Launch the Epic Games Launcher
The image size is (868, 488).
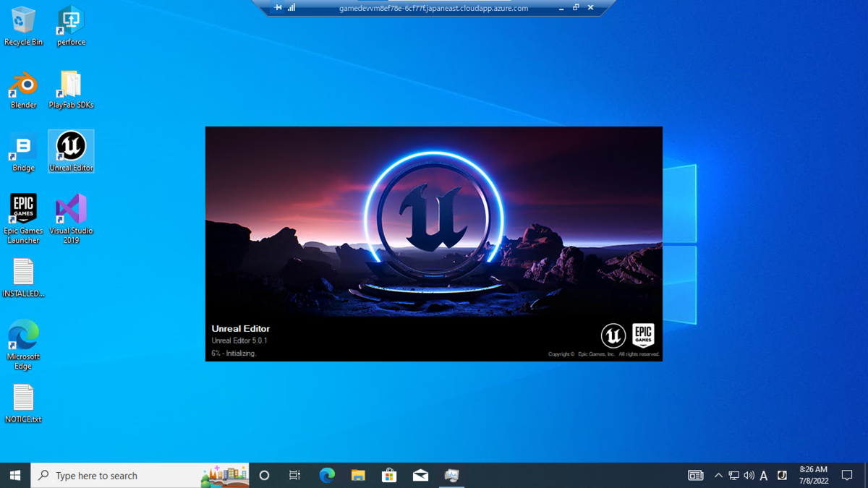pos(23,212)
